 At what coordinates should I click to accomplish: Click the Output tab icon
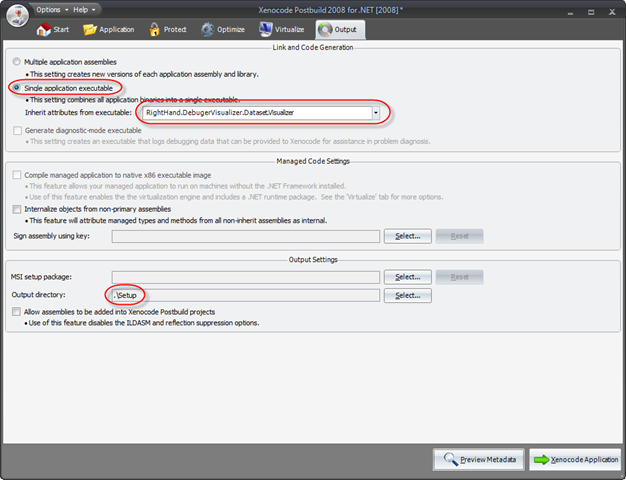click(x=326, y=29)
